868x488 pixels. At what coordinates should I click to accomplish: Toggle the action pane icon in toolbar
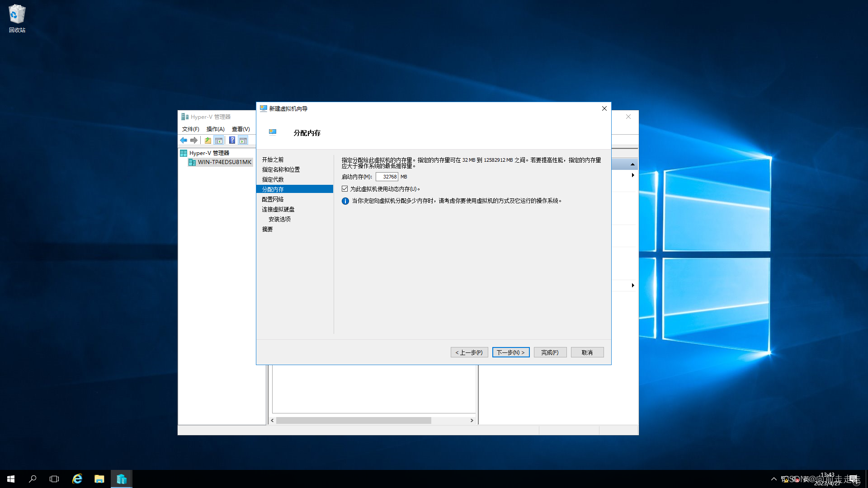(243, 140)
